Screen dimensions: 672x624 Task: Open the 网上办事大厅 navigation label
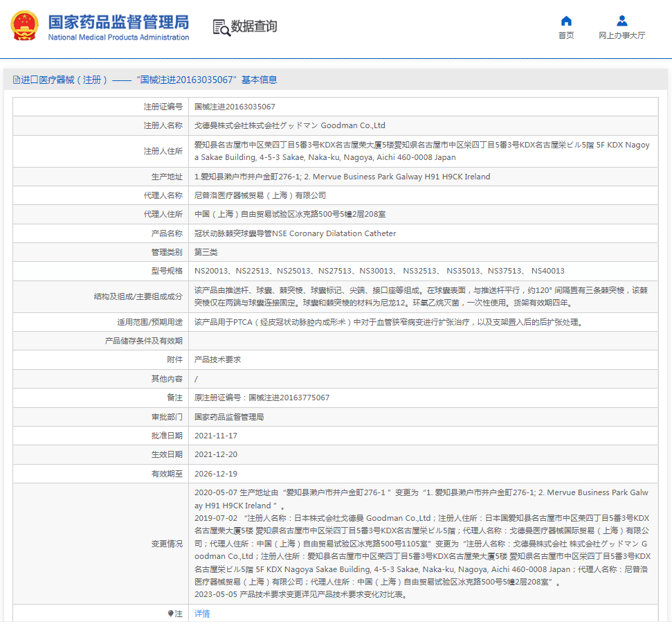tap(621, 35)
